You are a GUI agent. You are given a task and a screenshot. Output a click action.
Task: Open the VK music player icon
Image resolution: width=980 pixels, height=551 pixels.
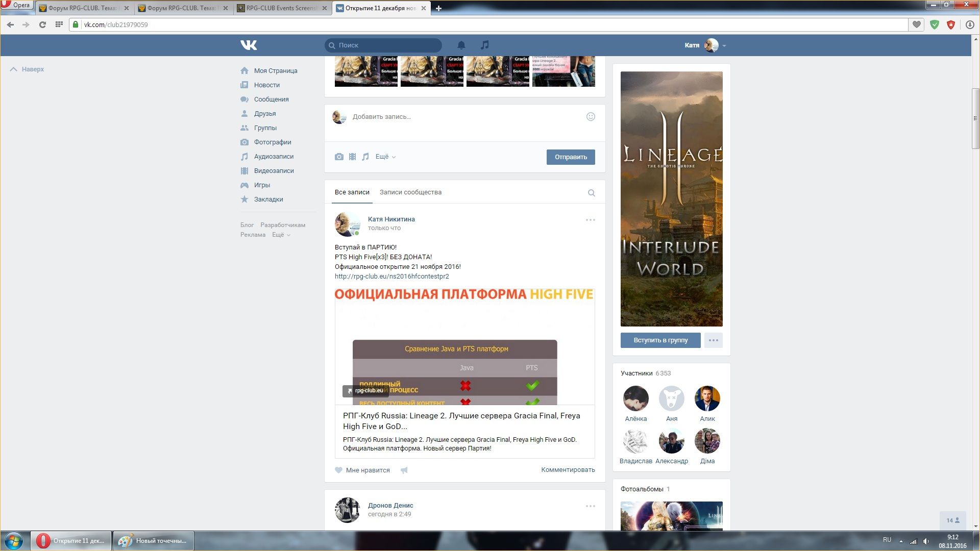click(484, 45)
